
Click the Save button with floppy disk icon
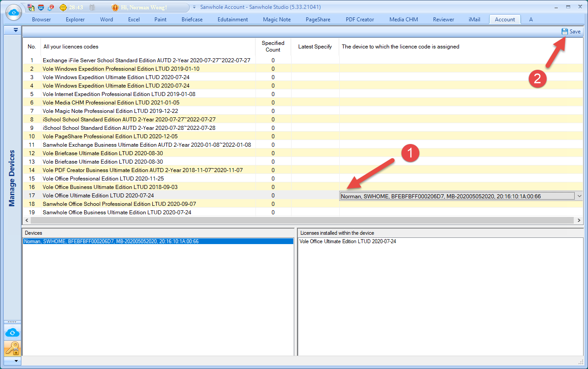(571, 32)
